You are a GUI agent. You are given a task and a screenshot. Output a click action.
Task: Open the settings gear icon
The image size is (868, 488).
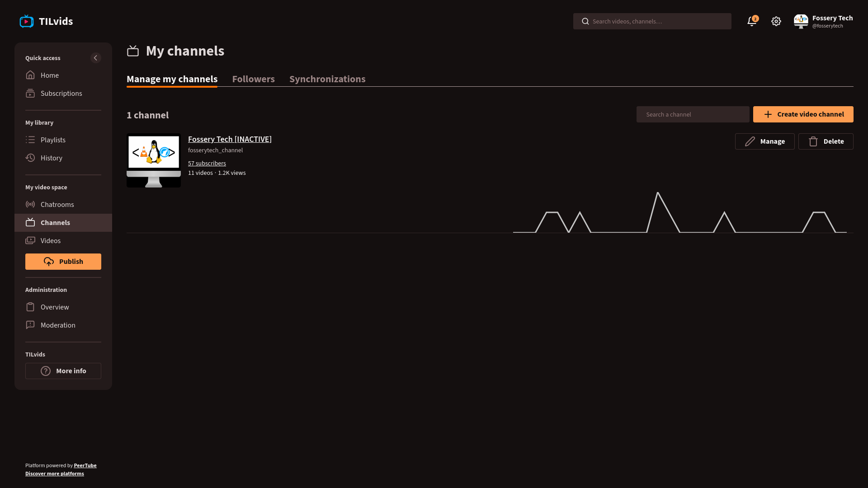(x=776, y=21)
